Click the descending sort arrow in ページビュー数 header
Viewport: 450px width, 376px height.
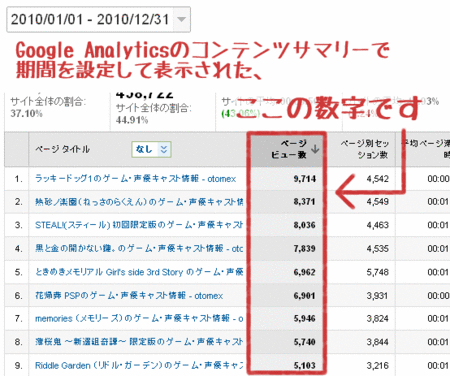pos(315,149)
